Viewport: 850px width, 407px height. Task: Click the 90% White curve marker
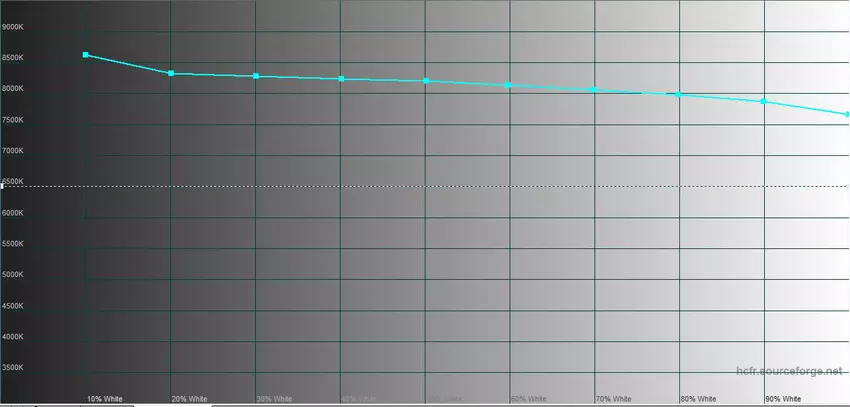pos(764,101)
